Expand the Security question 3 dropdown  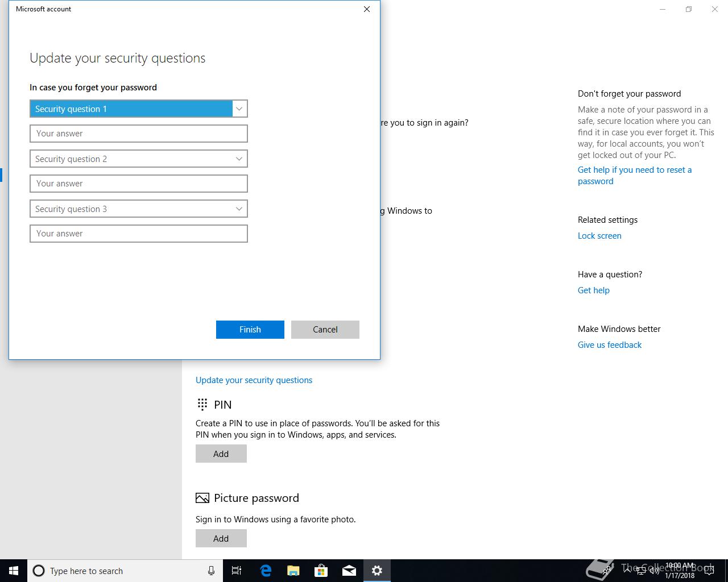(138, 209)
